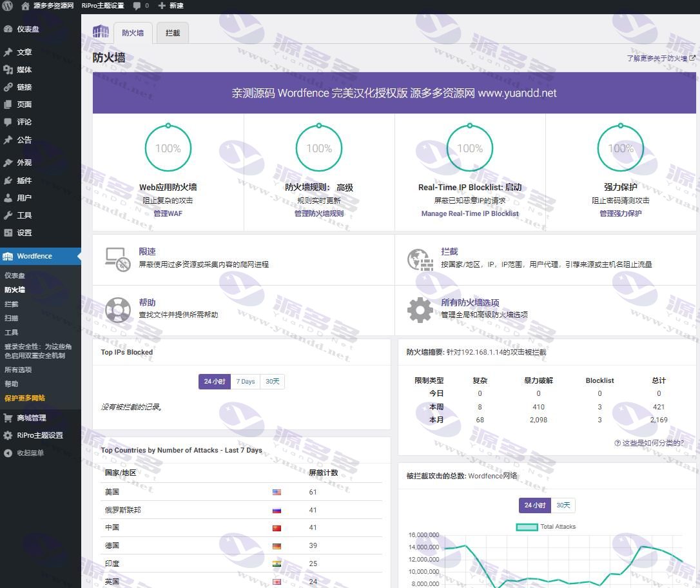Click the plus icon for 新建

162,6
